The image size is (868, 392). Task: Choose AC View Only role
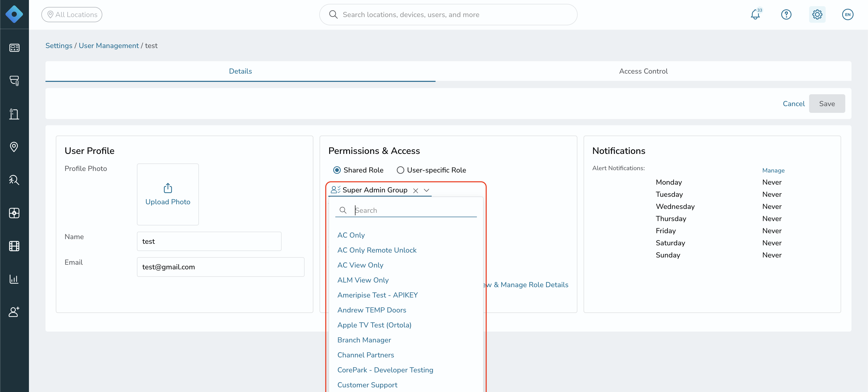point(360,265)
